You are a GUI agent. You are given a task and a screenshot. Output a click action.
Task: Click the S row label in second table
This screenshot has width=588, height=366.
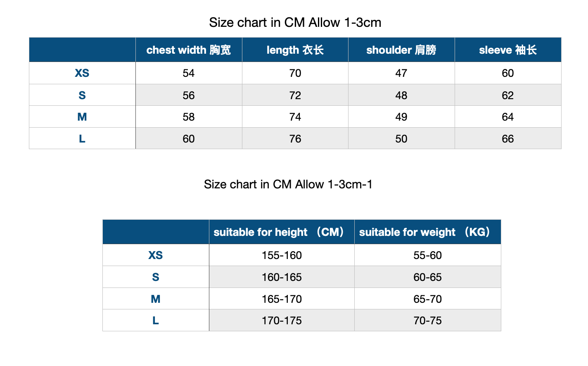pyautogui.click(x=156, y=277)
